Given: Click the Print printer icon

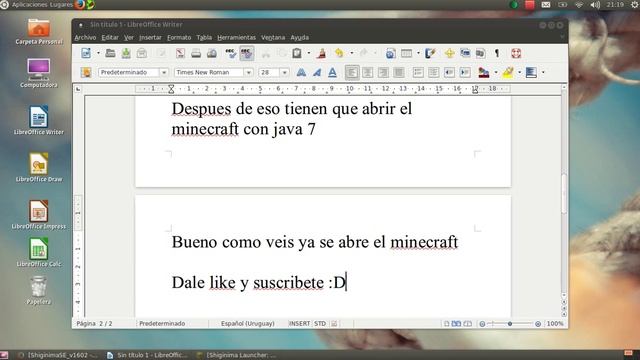Looking at the screenshot, I should point(196,53).
